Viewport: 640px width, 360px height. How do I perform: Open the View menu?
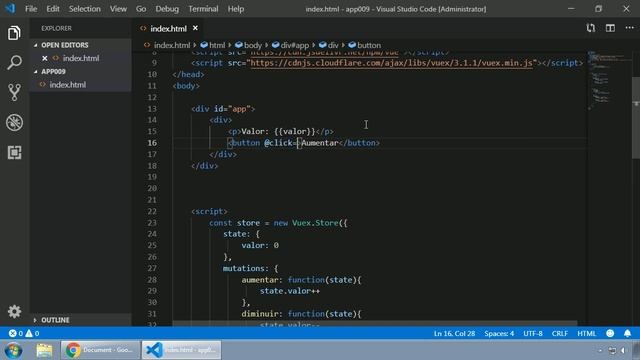[x=118, y=9]
